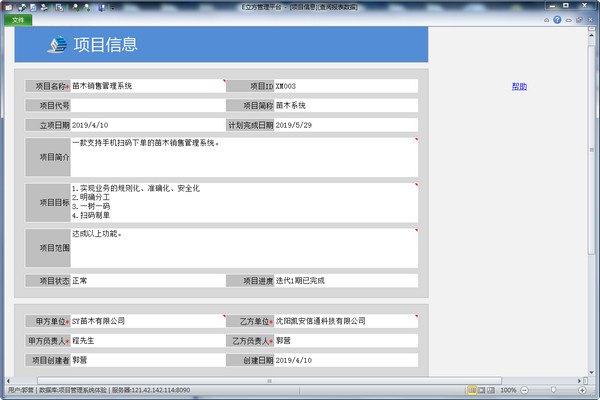Viewport: 600px width, 400px height.
Task: Click the 项目创建者 field showing 郭营
Action: tap(148, 360)
